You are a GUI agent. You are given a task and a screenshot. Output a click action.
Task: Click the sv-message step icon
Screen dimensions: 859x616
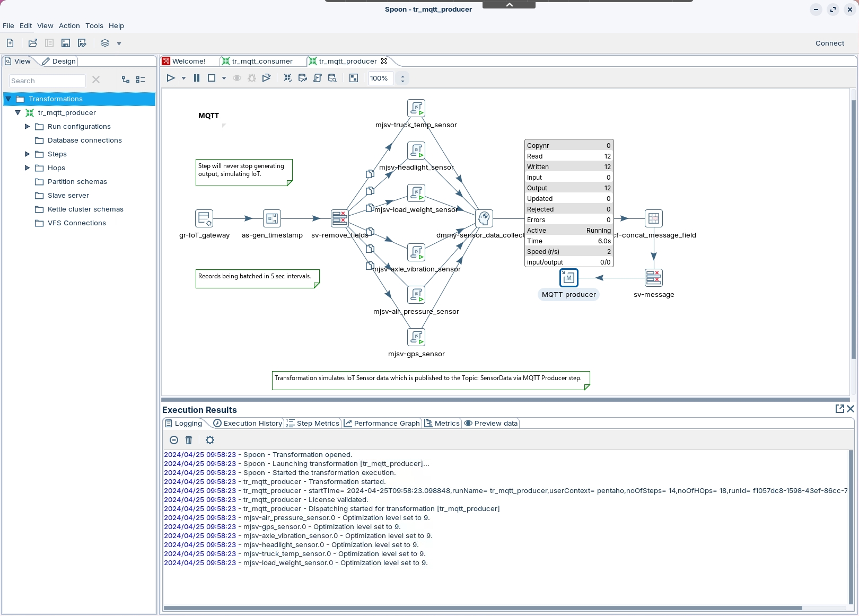(653, 277)
